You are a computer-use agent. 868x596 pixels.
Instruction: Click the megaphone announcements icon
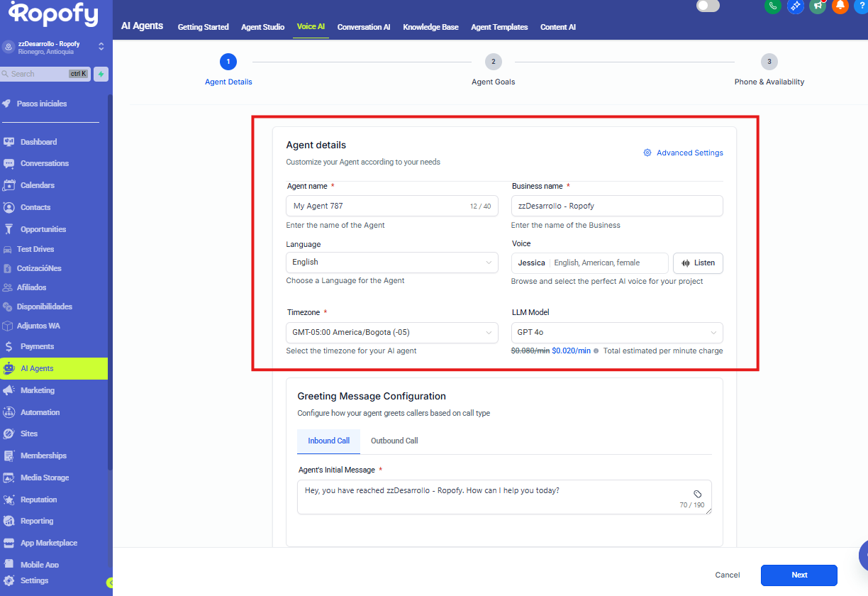click(818, 6)
